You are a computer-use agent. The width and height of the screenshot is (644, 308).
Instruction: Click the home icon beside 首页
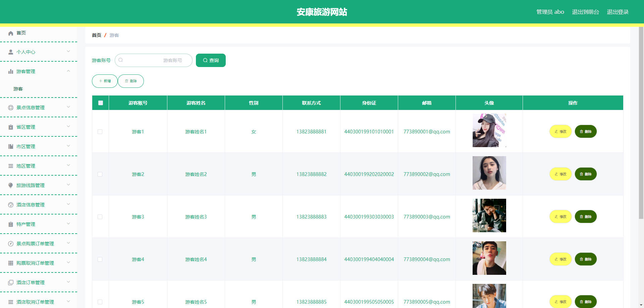point(11,33)
